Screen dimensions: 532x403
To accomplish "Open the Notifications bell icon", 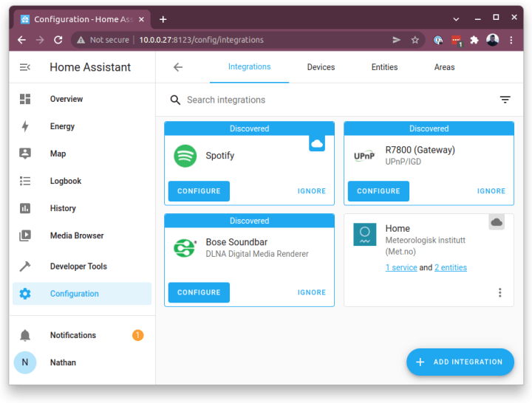I will click(x=25, y=335).
